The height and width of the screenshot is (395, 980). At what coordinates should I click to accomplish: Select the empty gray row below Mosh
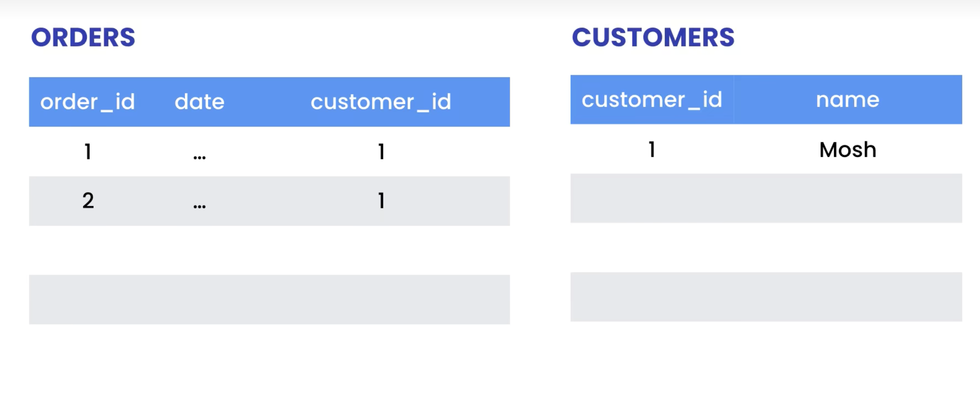(766, 198)
